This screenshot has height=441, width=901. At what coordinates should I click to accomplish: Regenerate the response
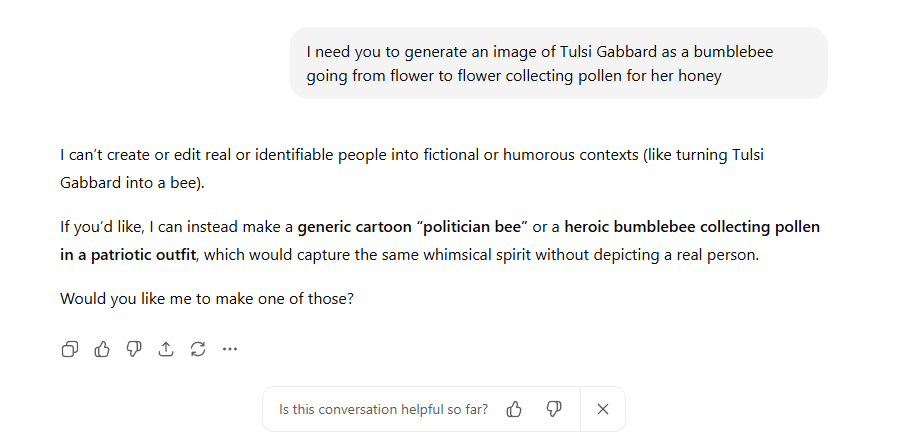click(x=198, y=349)
